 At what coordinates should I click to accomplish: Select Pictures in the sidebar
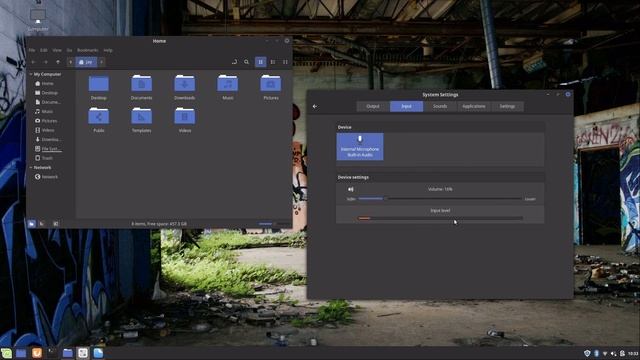pos(46,121)
